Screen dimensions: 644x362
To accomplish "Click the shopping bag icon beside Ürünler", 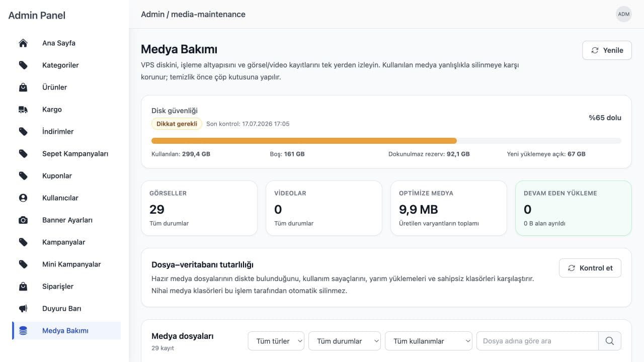I will pos(23,87).
